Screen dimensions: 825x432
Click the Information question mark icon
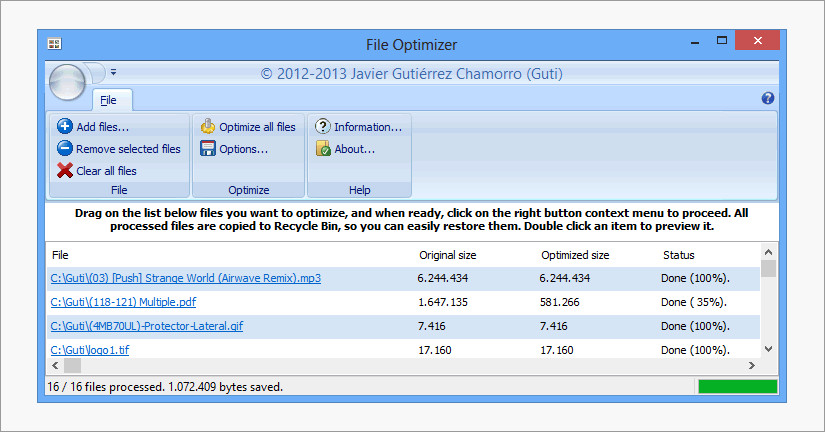(323, 127)
